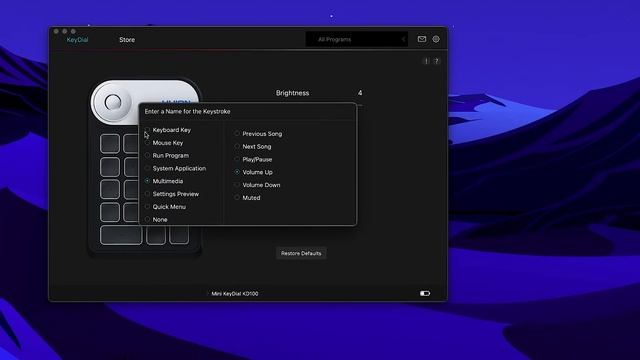Select the dial knob on the device image
This screenshot has width=640, height=360.
[x=113, y=102]
